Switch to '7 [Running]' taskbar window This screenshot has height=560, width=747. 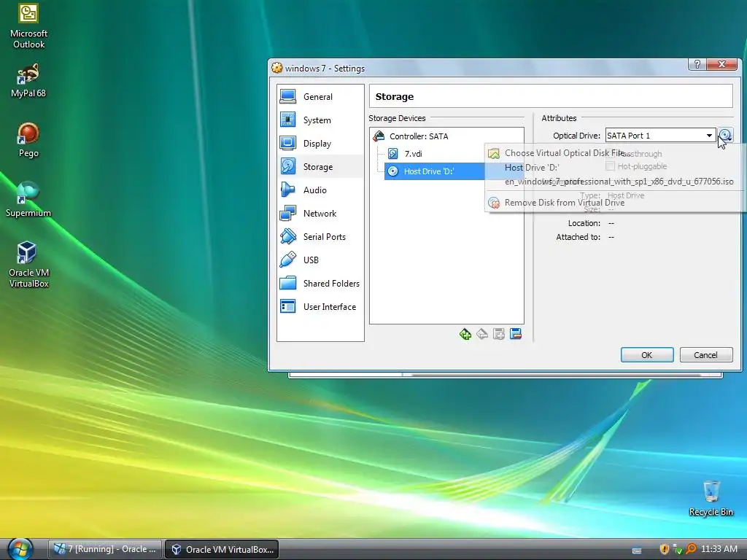[105, 549]
